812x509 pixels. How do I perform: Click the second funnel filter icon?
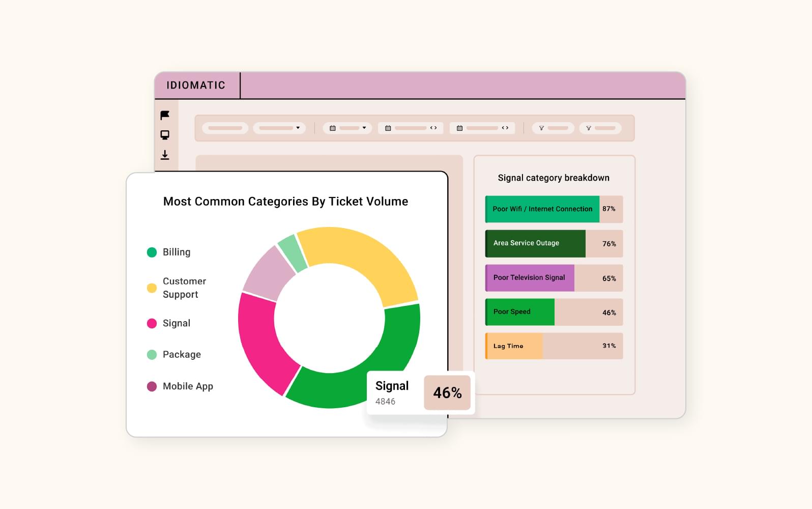point(589,128)
